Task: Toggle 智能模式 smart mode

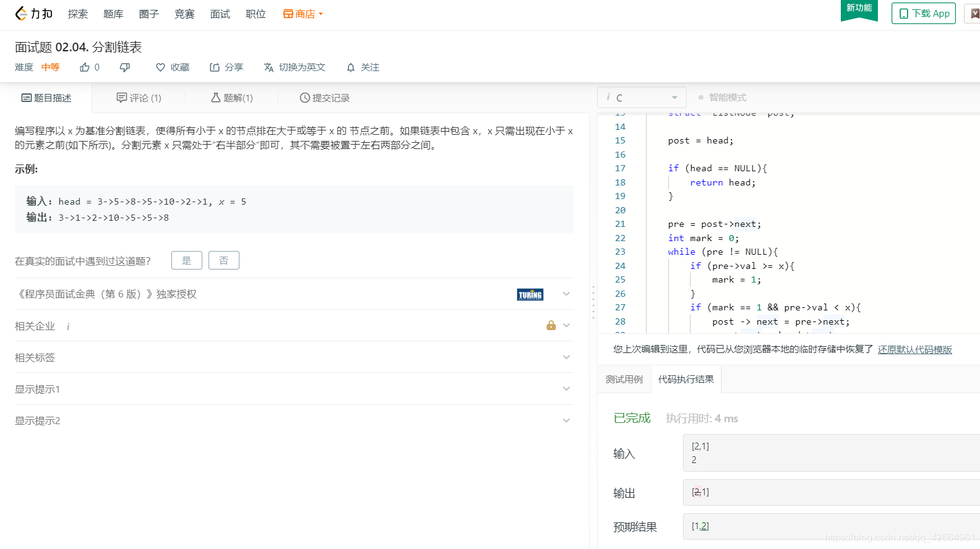Action: pos(722,97)
